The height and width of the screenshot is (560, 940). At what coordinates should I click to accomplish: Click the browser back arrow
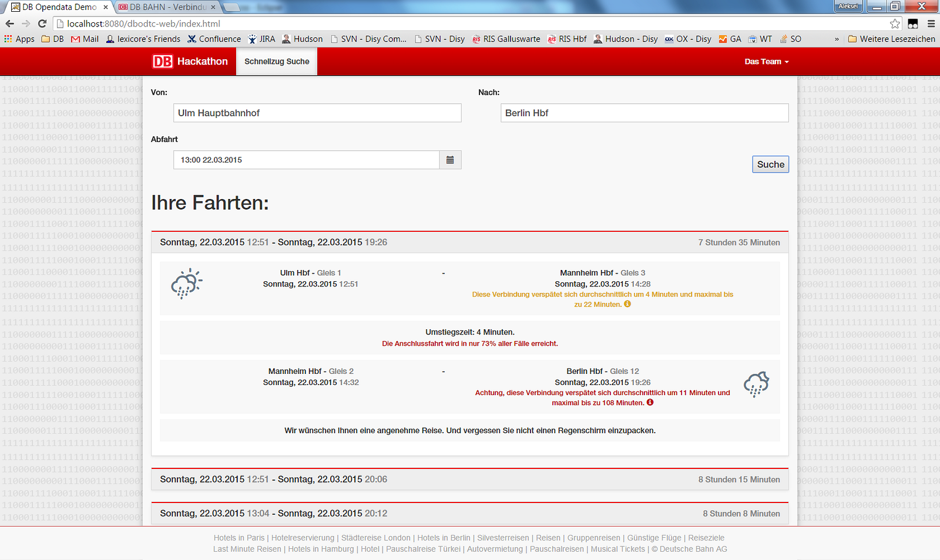[x=9, y=23]
